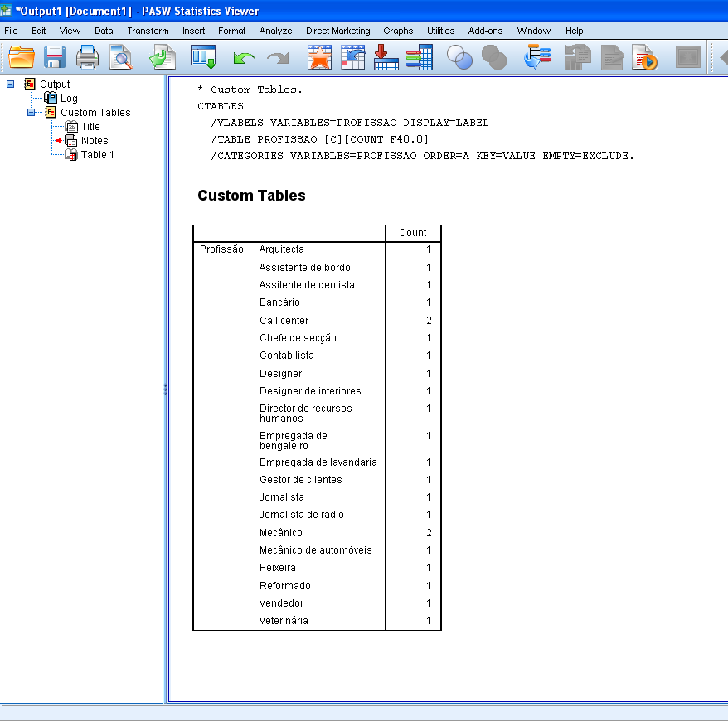Collapse the Custom Tables branch
This screenshot has height=721, width=728.
29,112
